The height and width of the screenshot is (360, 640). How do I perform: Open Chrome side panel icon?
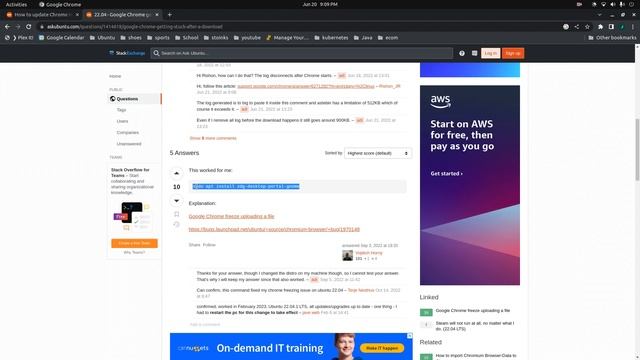pos(611,27)
